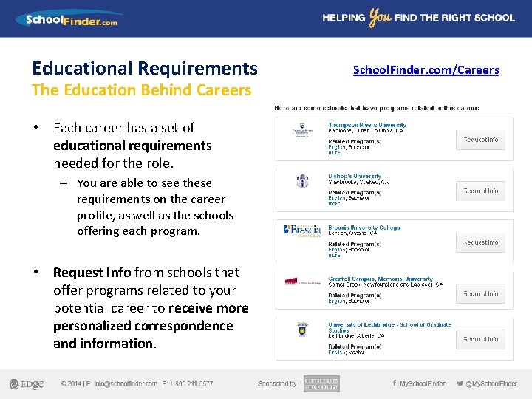
Task: Request info from Grenfell Campus
Action: (x=480, y=293)
